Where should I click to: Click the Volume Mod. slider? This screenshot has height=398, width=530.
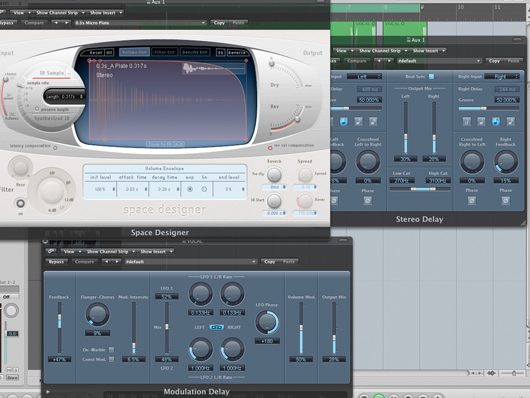pos(301,328)
